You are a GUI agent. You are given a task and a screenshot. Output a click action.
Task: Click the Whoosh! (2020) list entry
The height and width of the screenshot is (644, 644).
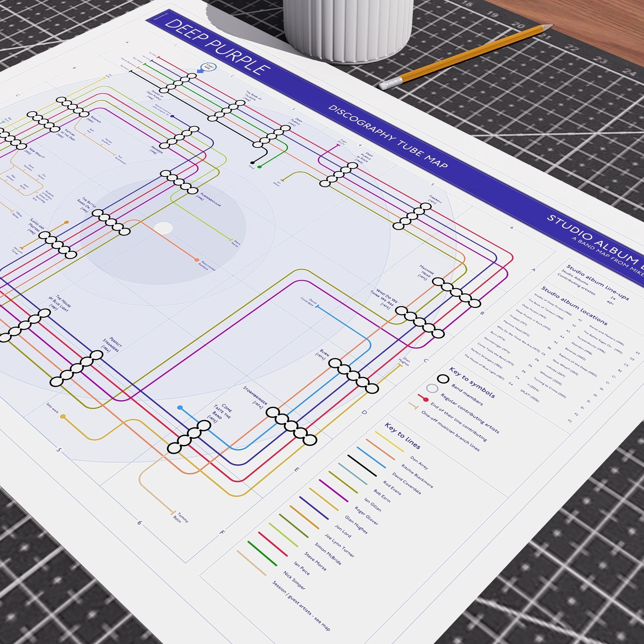[x=551, y=378]
